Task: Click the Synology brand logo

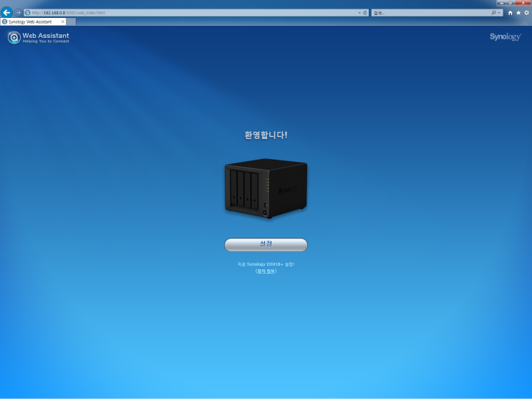Action: 506,37
